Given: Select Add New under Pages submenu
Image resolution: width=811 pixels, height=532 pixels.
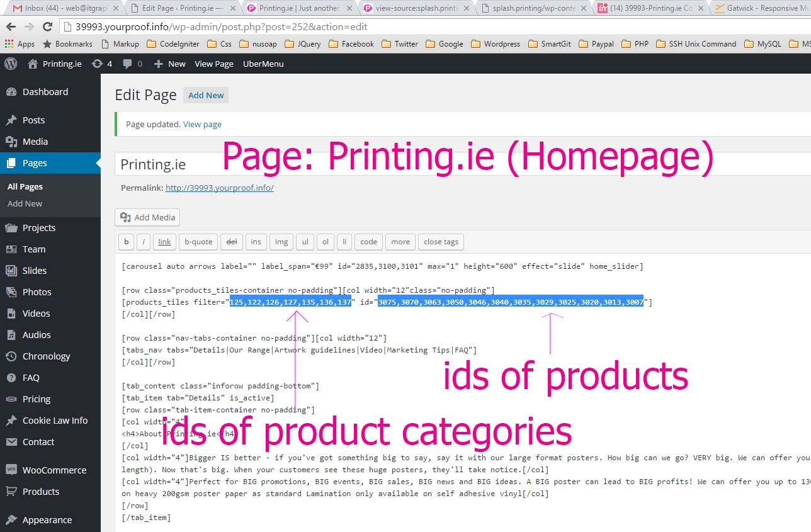Looking at the screenshot, I should click(x=25, y=204).
